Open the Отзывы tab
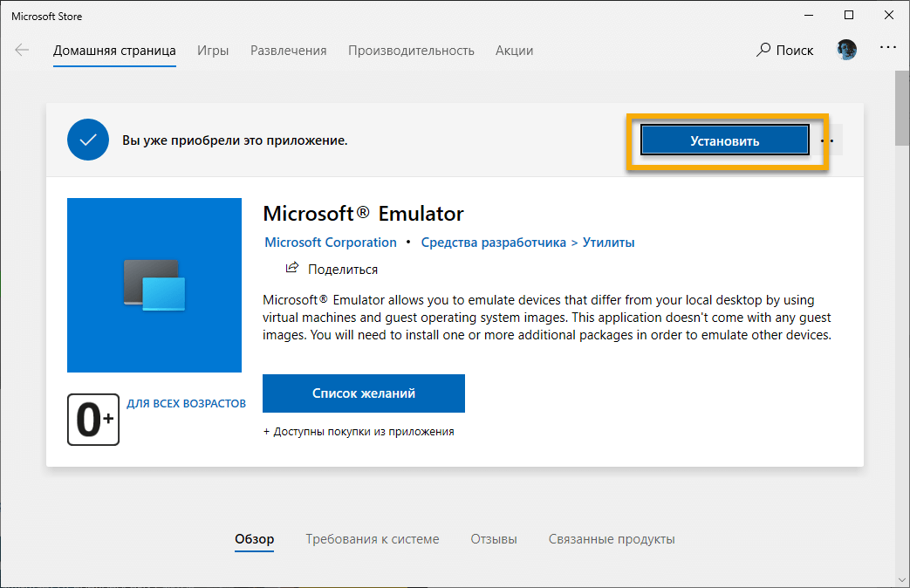This screenshot has width=910, height=588. [493, 538]
